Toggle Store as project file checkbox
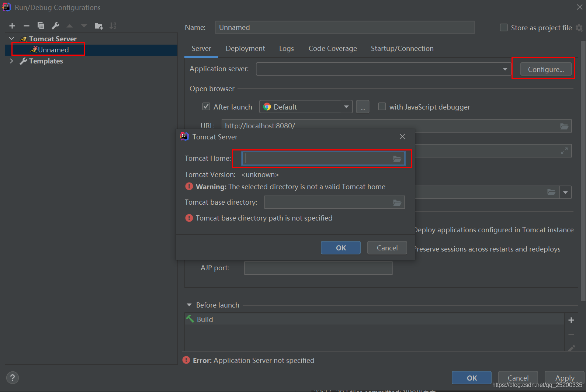Screen dimensions: 586x392 pos(503,28)
